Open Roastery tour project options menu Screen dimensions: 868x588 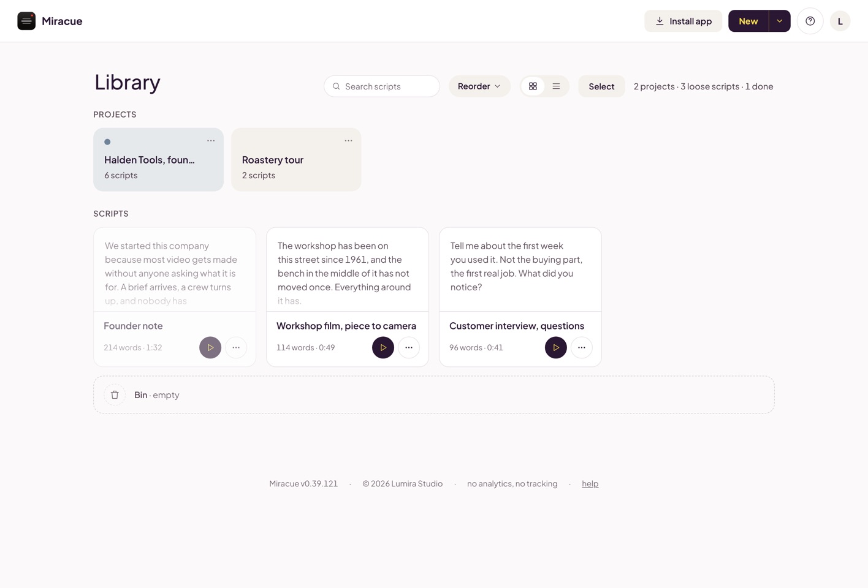pyautogui.click(x=348, y=141)
